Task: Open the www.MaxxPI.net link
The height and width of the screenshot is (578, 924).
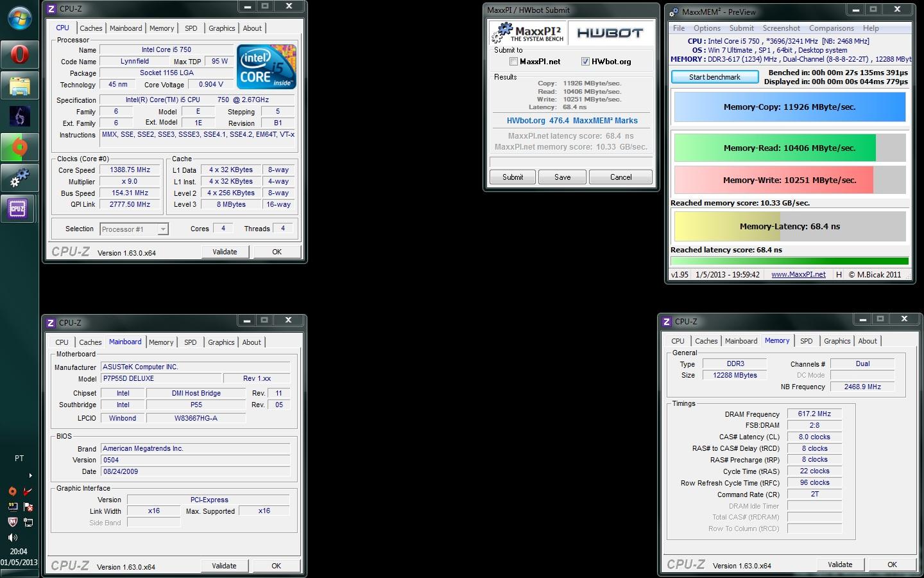Action: 798,274
